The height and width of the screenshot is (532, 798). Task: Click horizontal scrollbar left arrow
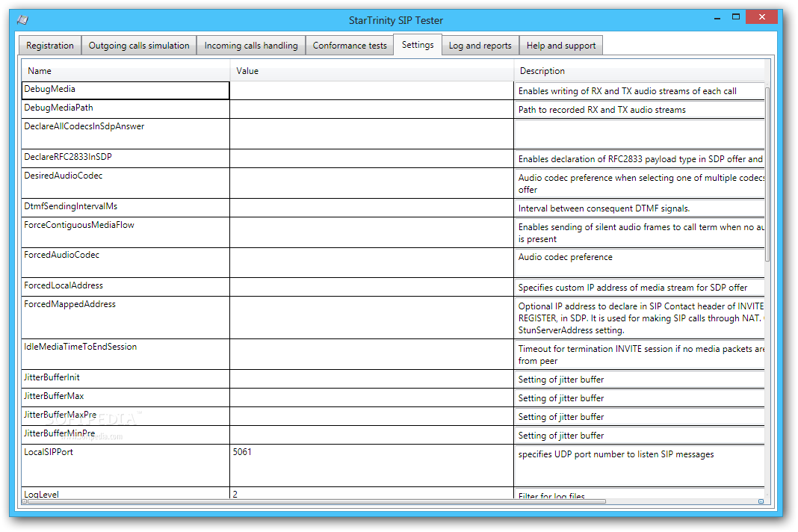click(x=25, y=501)
